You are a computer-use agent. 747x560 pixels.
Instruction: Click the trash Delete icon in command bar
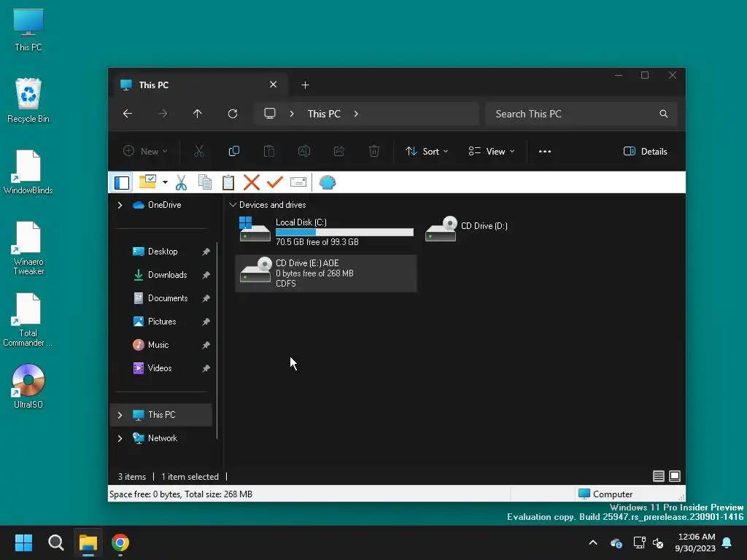[x=374, y=152]
